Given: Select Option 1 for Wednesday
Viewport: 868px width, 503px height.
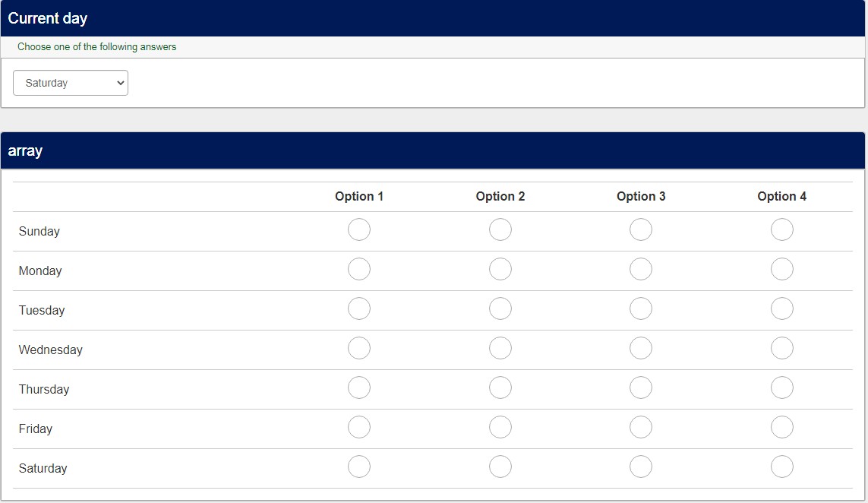Looking at the screenshot, I should click(359, 348).
